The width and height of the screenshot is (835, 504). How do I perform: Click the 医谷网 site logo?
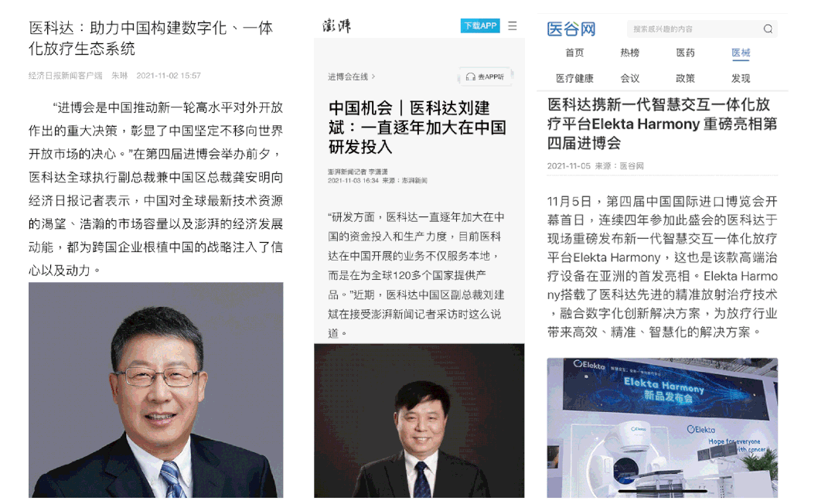pos(571,29)
